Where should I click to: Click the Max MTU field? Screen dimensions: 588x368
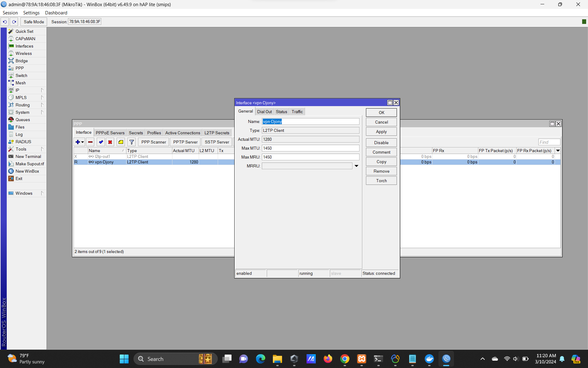pyautogui.click(x=311, y=148)
